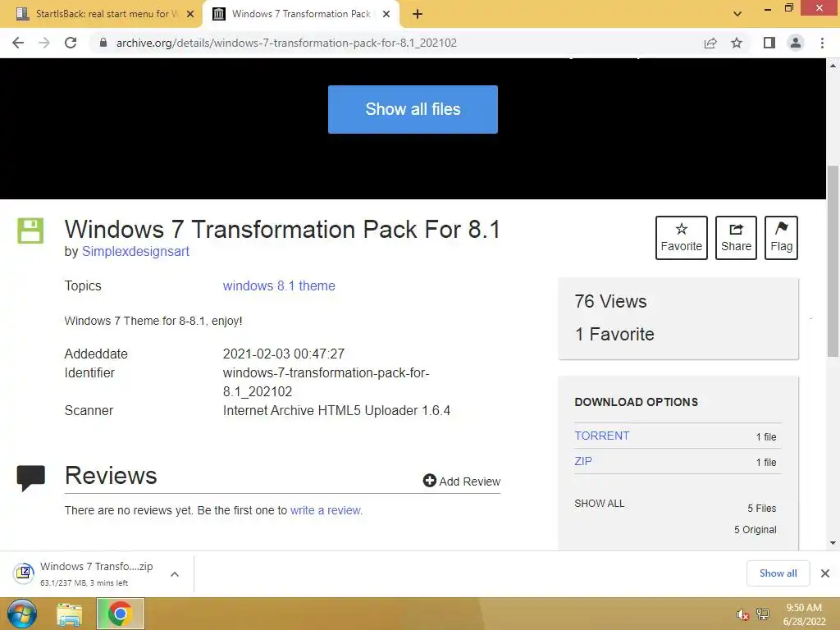840x630 pixels.
Task: Click the Windows 7 Transformation Pack For 8.1 title
Action: click(x=282, y=230)
